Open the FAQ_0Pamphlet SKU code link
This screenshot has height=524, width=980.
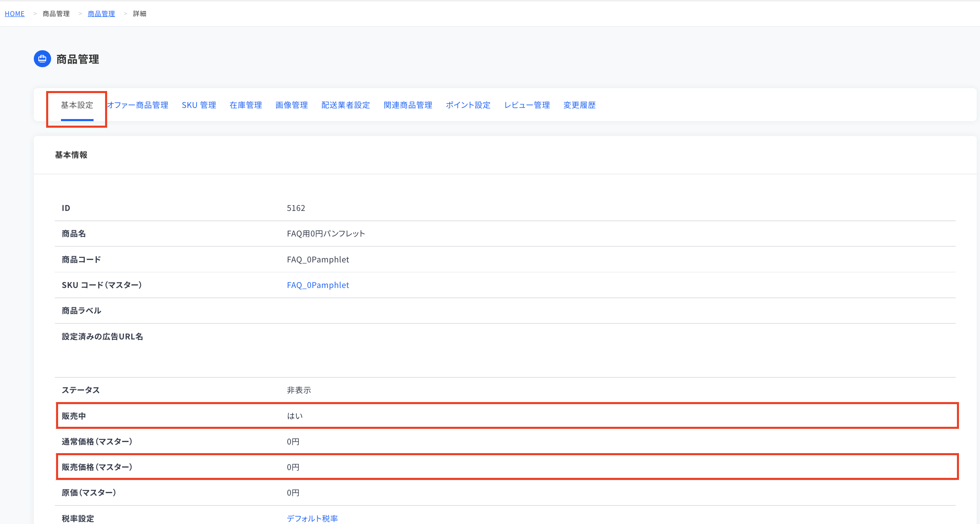click(318, 285)
